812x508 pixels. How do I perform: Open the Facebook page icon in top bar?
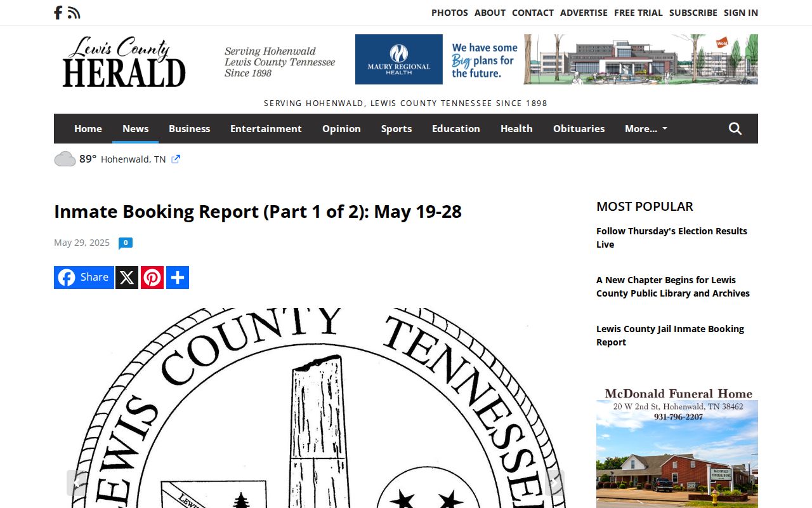pos(58,13)
